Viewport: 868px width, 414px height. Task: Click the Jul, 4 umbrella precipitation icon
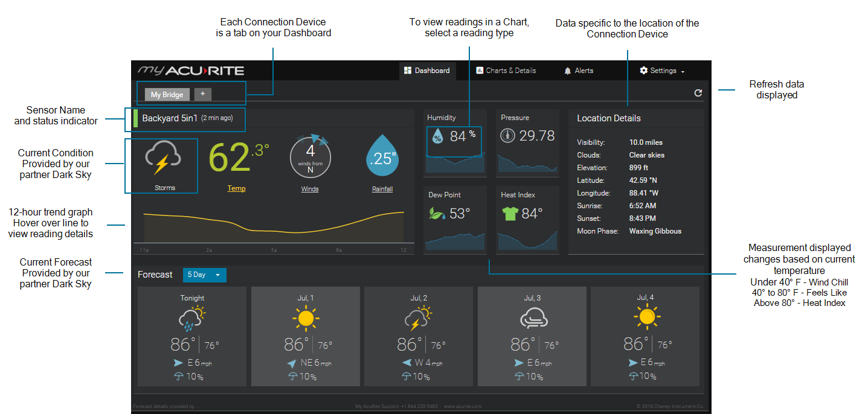pos(634,376)
